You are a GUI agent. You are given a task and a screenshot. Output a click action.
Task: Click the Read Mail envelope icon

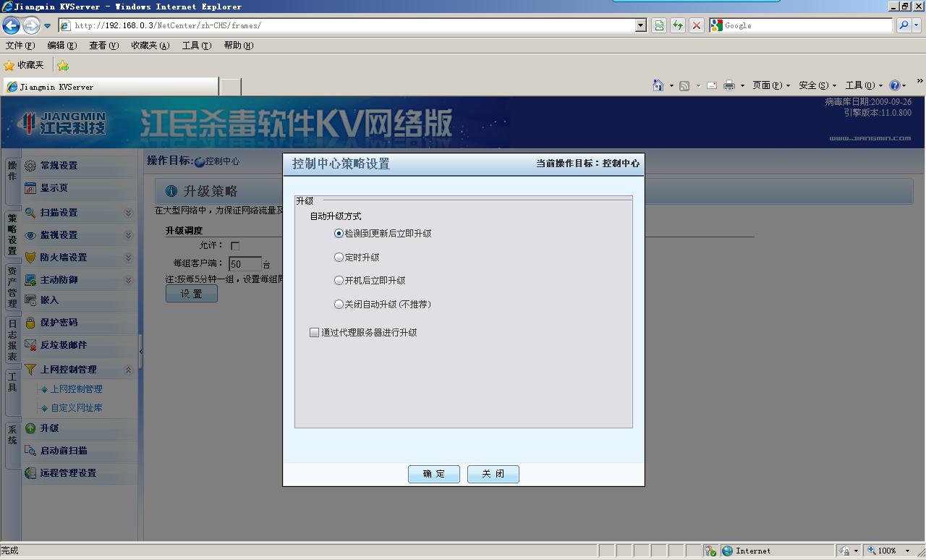tap(712, 85)
